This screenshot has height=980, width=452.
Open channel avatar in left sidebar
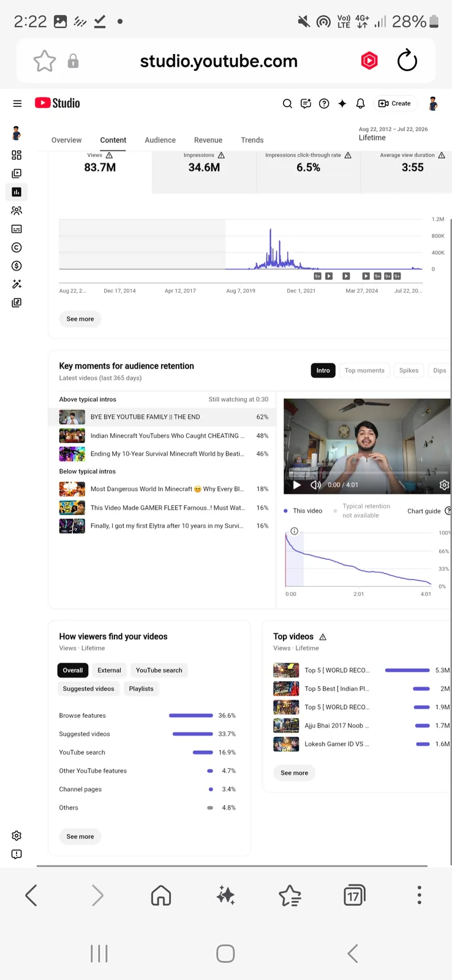[17, 133]
